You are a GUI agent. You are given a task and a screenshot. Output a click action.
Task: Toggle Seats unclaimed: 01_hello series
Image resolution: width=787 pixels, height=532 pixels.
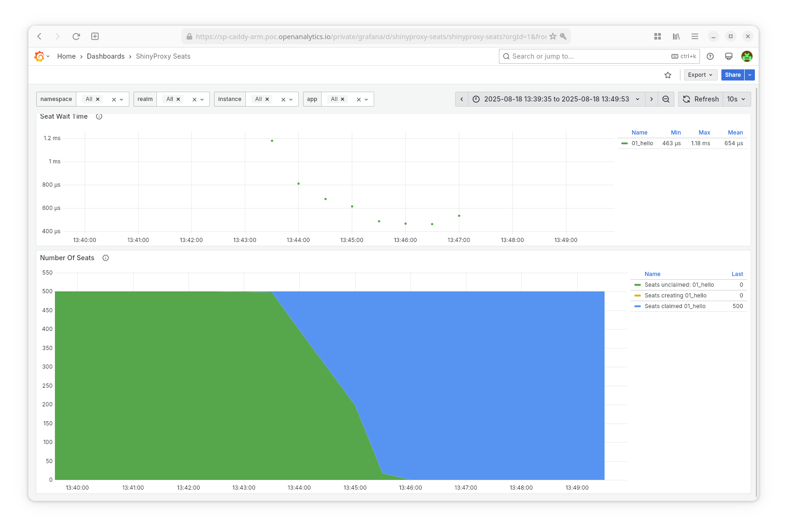pyautogui.click(x=679, y=285)
